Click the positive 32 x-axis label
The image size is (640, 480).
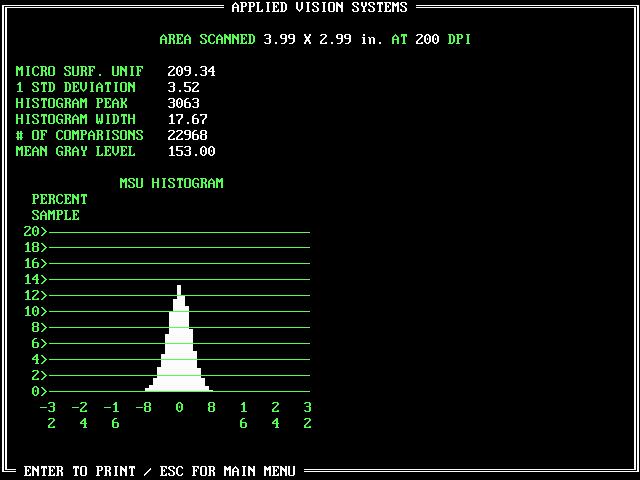[307, 415]
